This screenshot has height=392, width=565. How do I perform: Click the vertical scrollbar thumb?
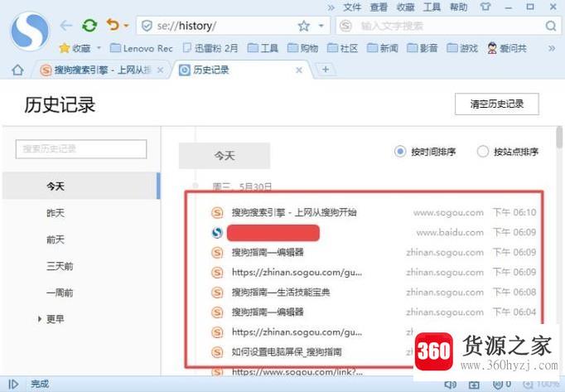tap(559, 137)
